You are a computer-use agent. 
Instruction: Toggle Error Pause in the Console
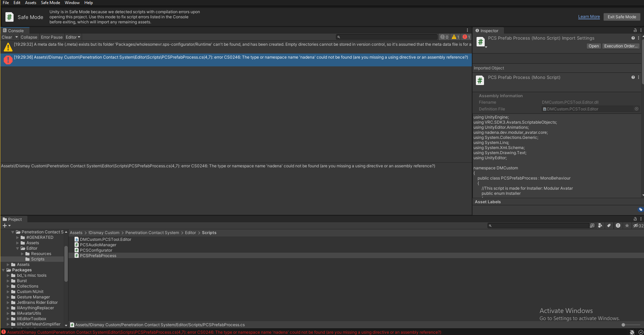pyautogui.click(x=52, y=37)
